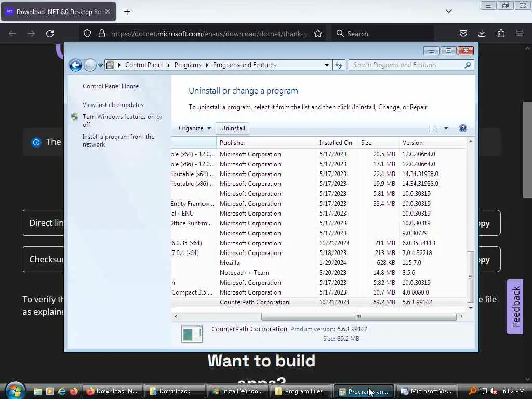
Task: Select row with version 6.0.35.34113
Action: pyautogui.click(x=318, y=243)
